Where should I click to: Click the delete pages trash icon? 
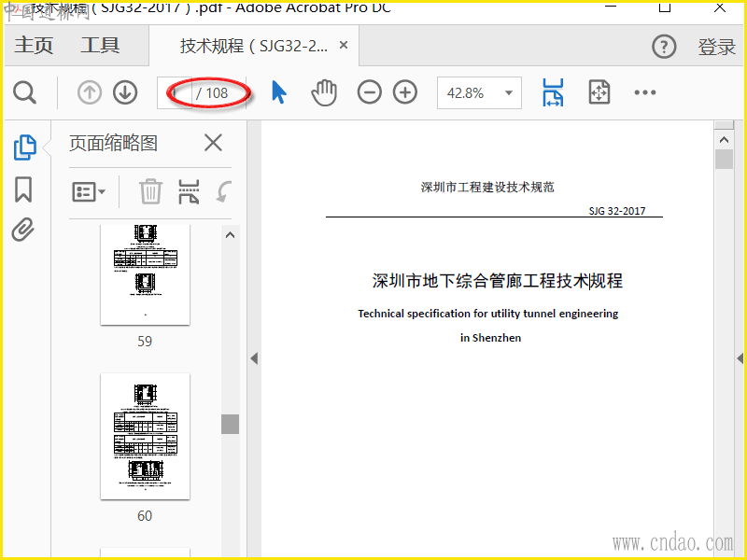150,191
